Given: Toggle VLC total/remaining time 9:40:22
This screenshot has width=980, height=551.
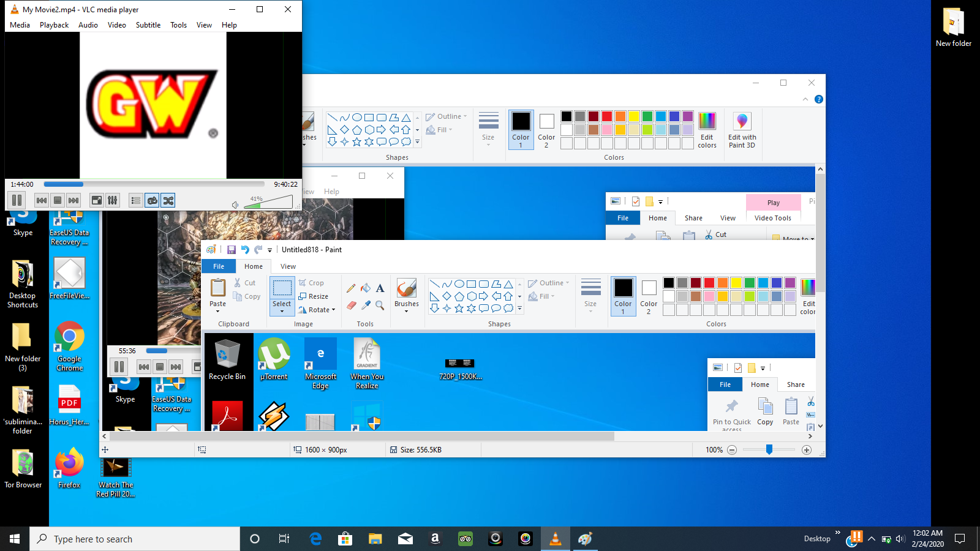Looking at the screenshot, I should (x=285, y=184).
